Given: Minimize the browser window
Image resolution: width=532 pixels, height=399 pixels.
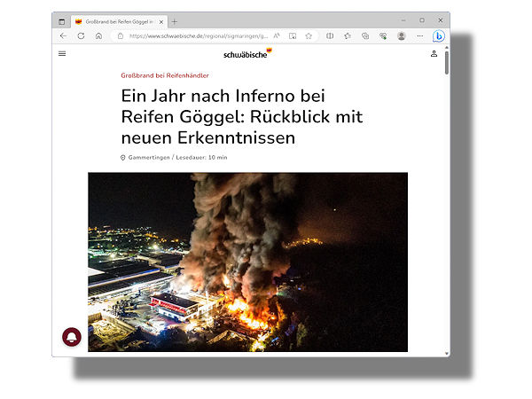Looking at the screenshot, I should point(403,20).
